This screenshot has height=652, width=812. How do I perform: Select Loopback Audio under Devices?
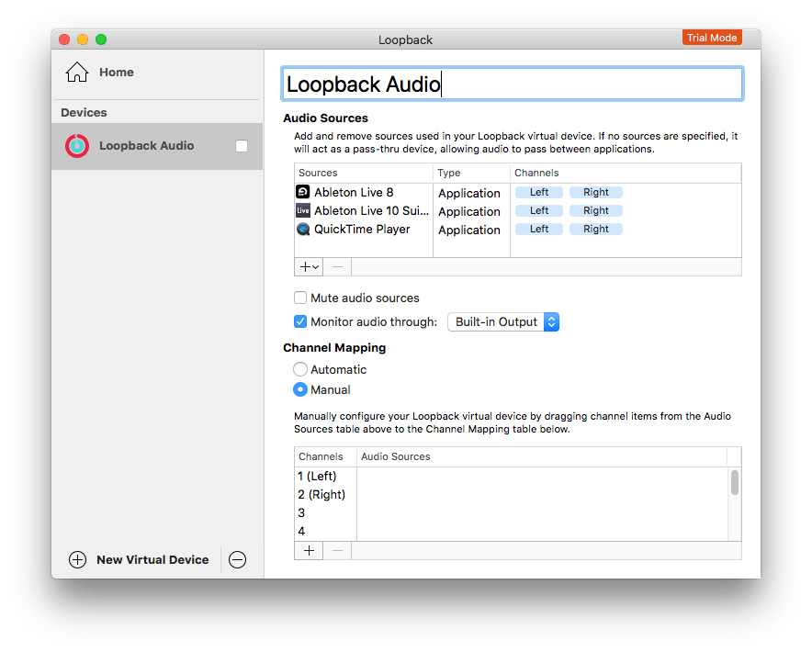[145, 145]
